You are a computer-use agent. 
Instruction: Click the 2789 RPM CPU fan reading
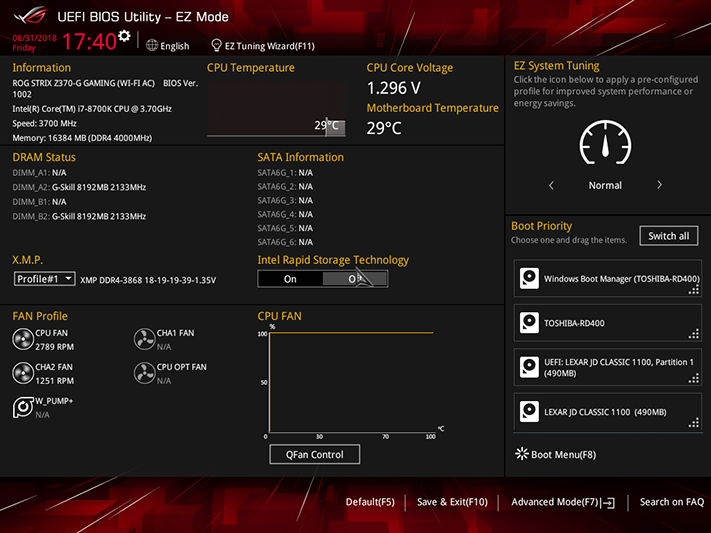[x=54, y=347]
